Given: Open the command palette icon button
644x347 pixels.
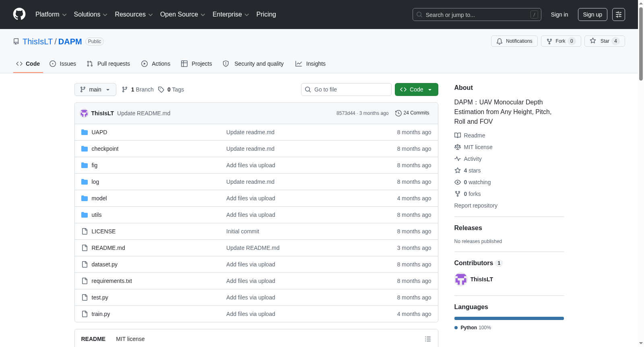Looking at the screenshot, I should click(x=618, y=15).
